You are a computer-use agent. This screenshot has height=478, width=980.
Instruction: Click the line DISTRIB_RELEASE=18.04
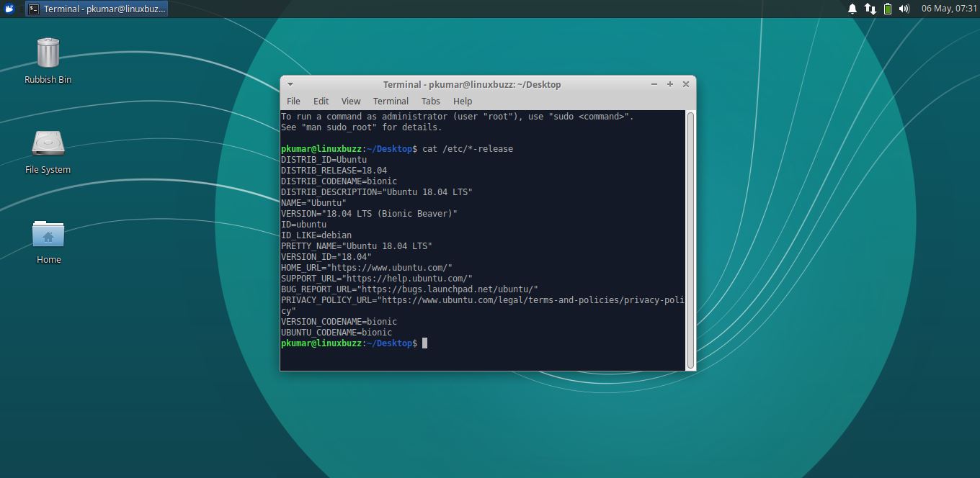coord(334,171)
